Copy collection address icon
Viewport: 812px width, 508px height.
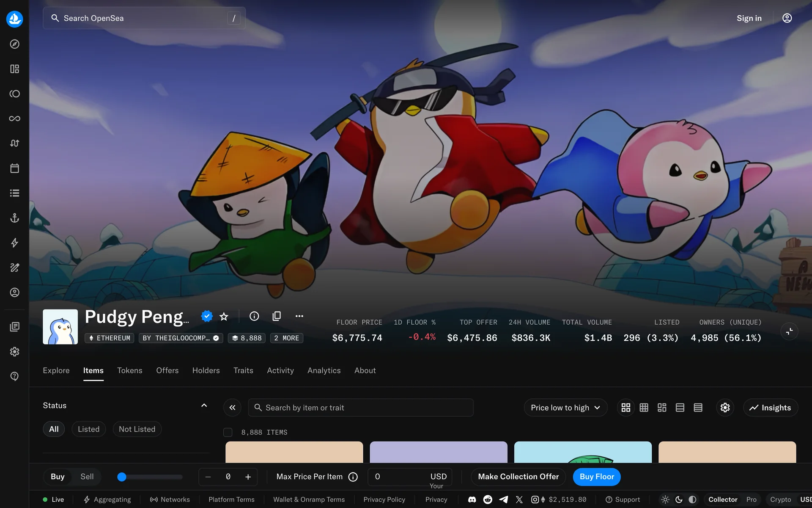[x=277, y=316]
